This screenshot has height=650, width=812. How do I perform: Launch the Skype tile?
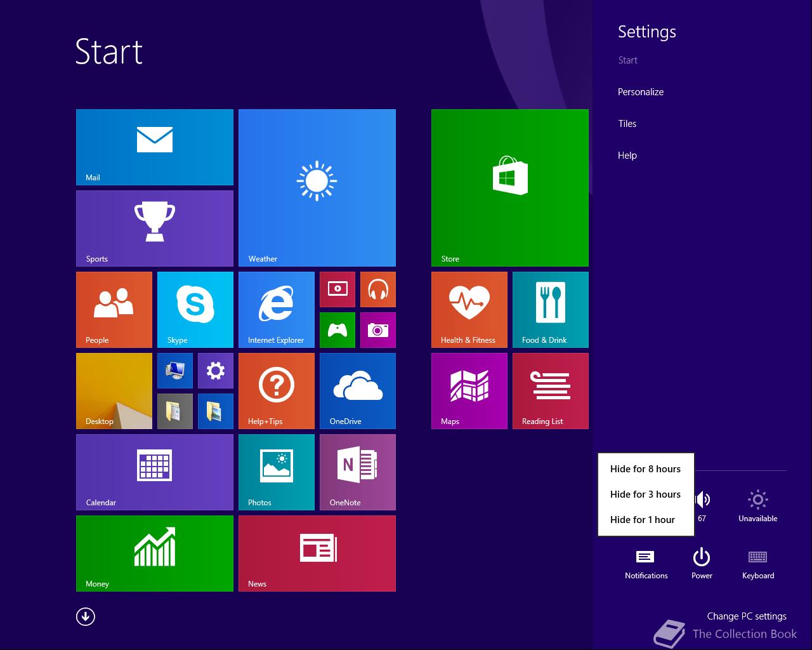(x=195, y=310)
